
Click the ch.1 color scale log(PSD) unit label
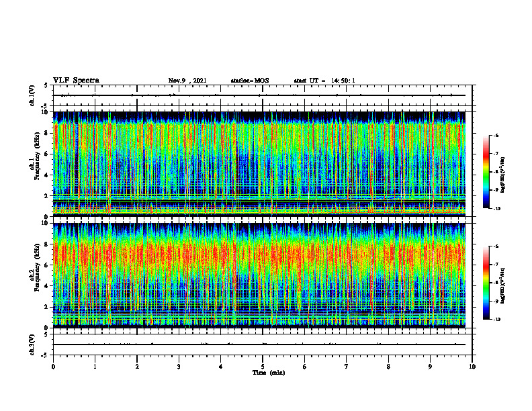tap(504, 175)
